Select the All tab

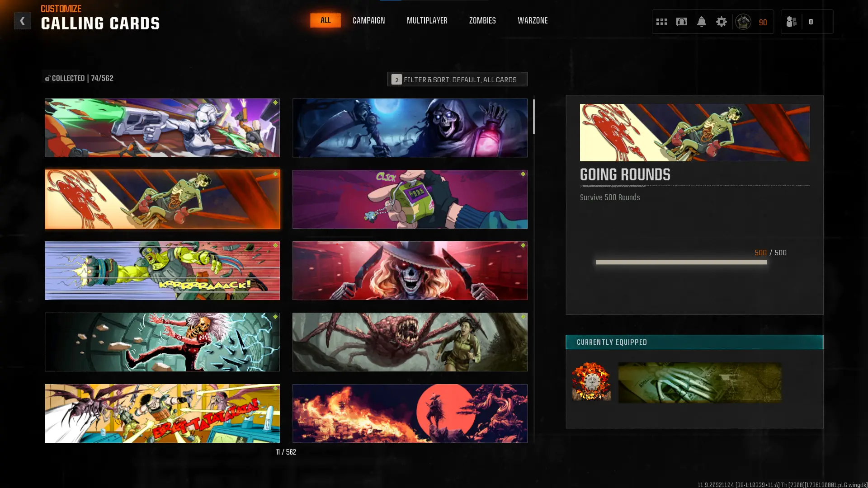pos(325,20)
